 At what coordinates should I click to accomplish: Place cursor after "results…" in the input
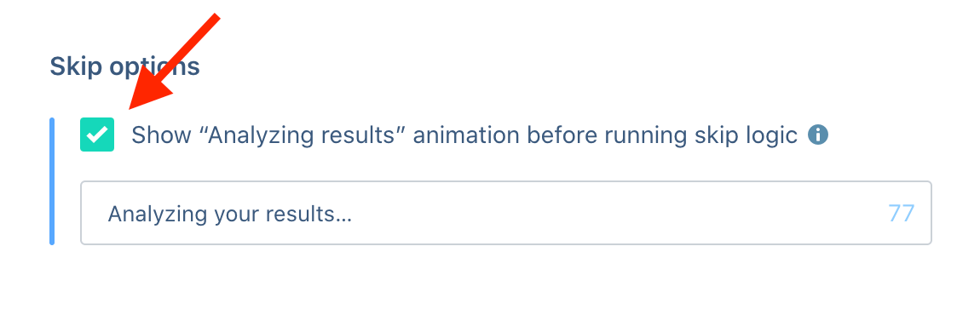354,214
